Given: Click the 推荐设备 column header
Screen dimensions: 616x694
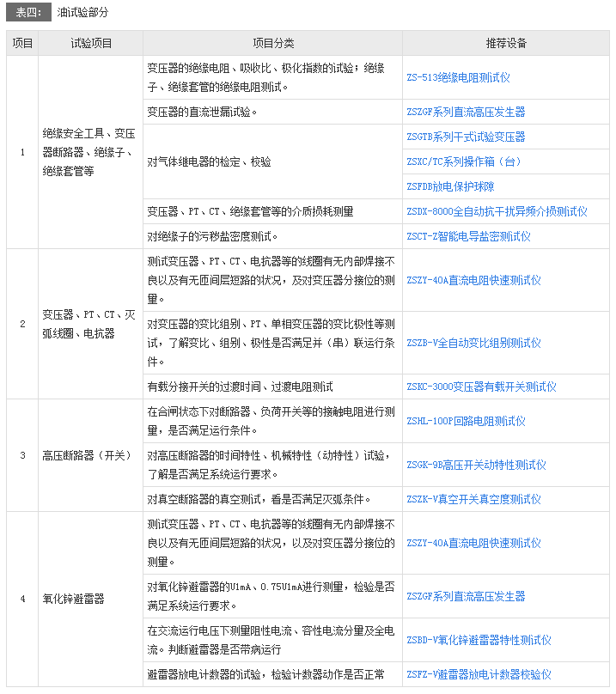Looking at the screenshot, I should point(505,43).
